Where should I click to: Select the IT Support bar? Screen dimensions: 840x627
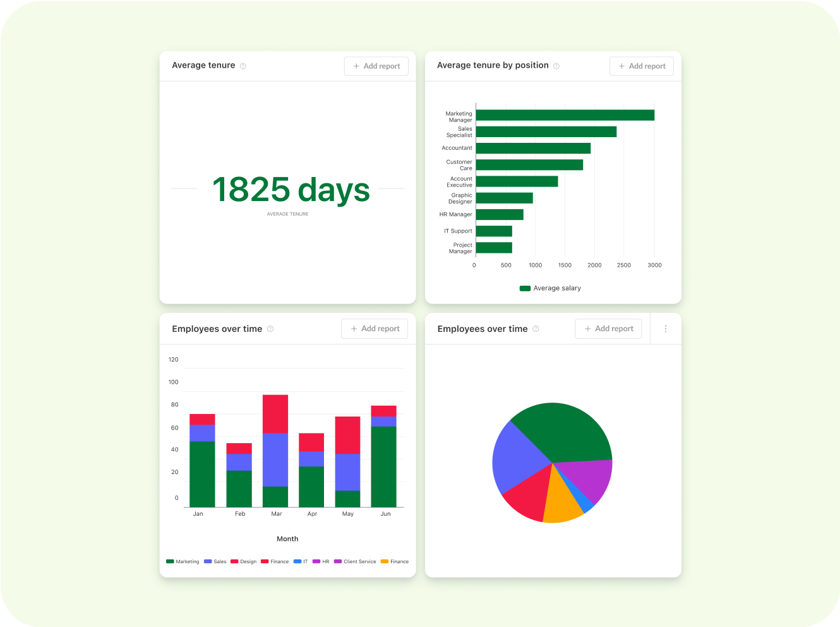[x=494, y=231]
